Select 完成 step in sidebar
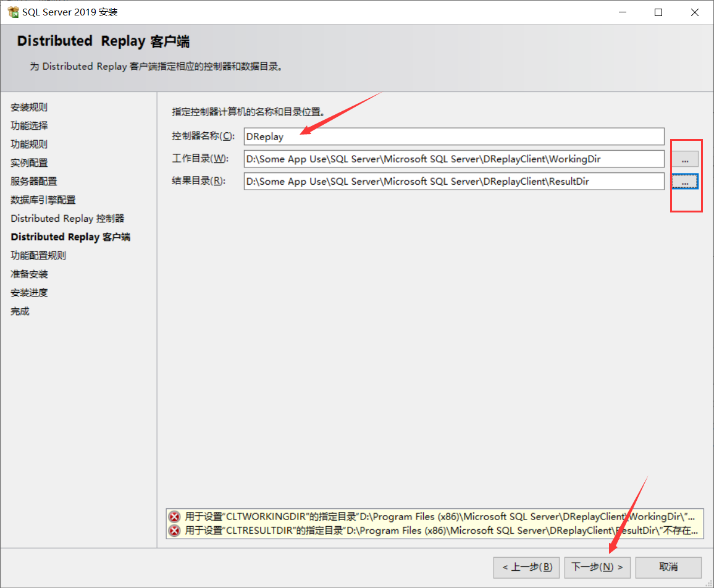This screenshot has height=588, width=714. tap(20, 311)
